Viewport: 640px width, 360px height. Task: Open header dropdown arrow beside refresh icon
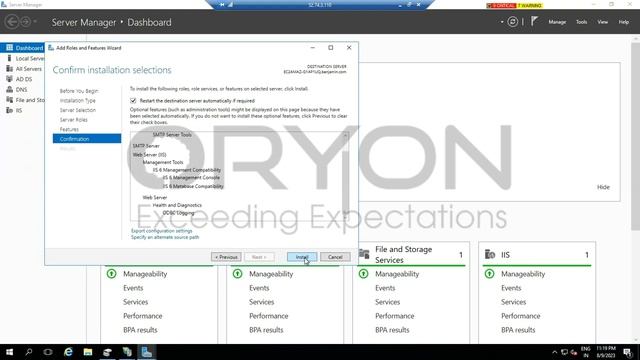(502, 22)
